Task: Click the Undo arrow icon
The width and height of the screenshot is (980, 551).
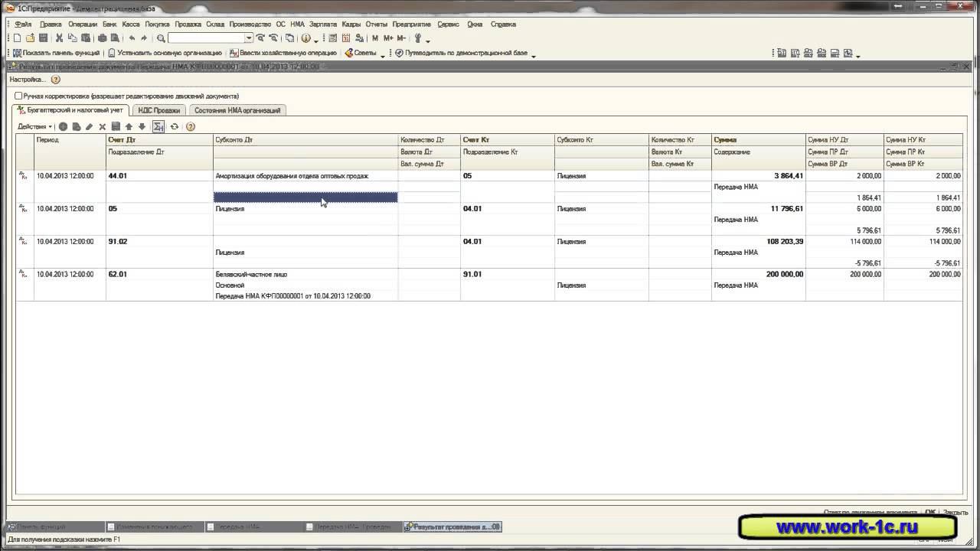Action: point(132,38)
